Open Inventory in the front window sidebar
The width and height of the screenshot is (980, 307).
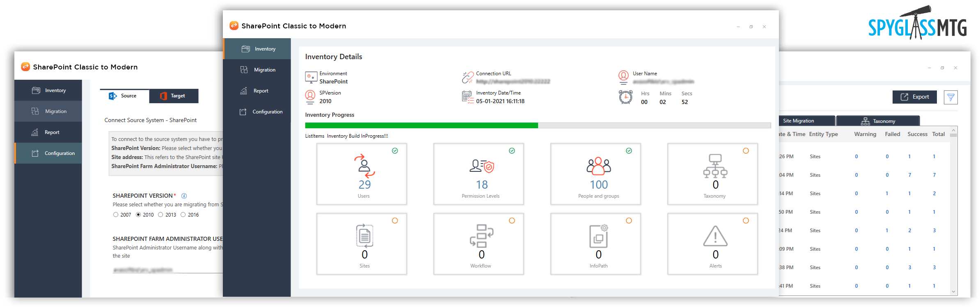pyautogui.click(x=257, y=49)
